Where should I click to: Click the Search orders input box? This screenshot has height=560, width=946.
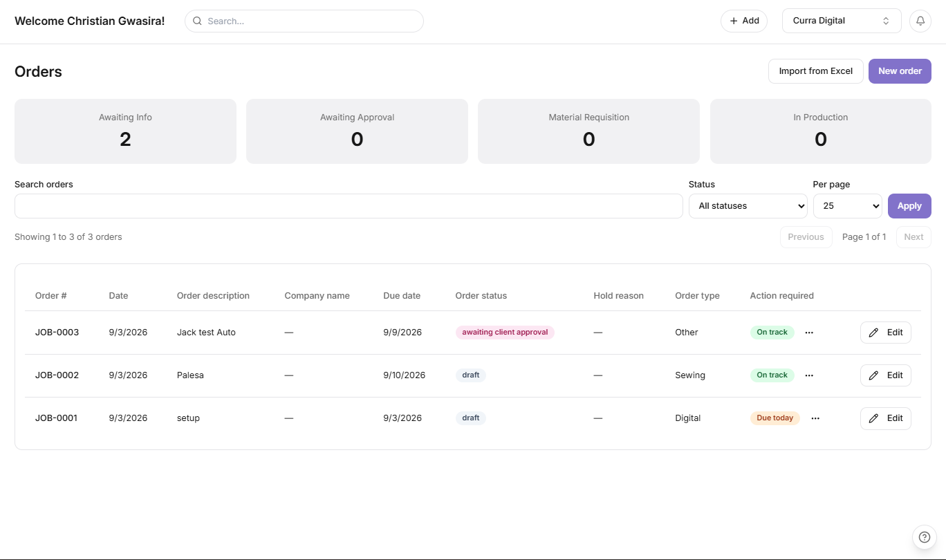point(349,206)
